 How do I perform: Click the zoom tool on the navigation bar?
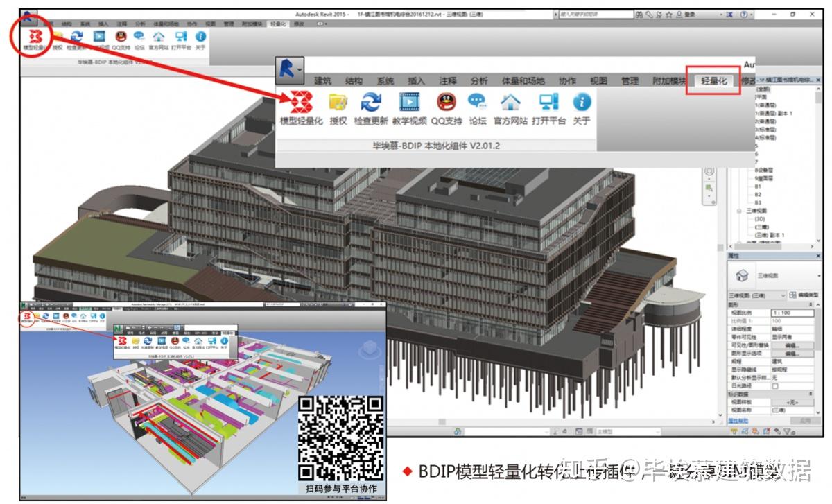709,188
